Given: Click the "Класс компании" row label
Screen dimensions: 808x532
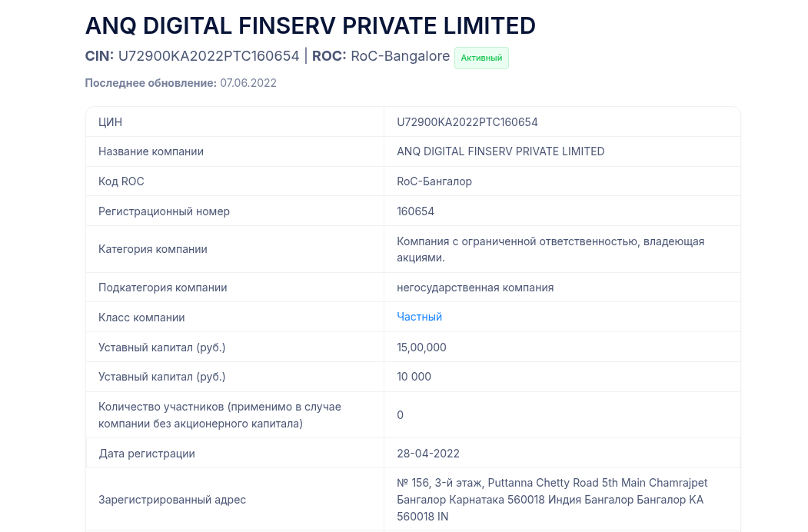Looking at the screenshot, I should [141, 318].
